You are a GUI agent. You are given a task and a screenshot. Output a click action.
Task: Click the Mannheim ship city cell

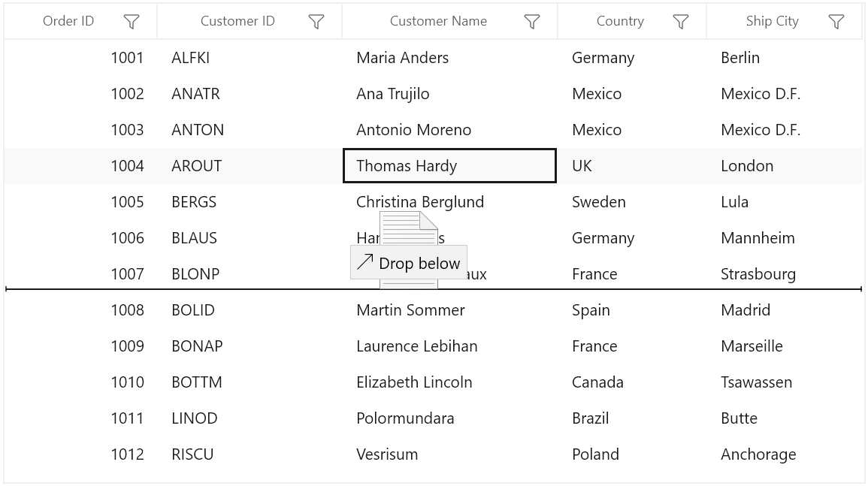pyautogui.click(x=785, y=237)
